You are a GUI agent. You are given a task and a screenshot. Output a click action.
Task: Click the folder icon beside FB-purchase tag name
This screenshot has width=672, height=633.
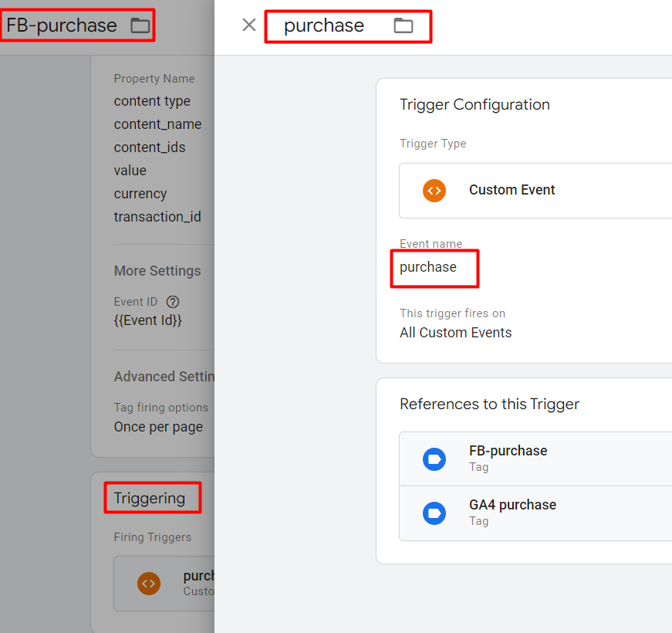point(140,25)
